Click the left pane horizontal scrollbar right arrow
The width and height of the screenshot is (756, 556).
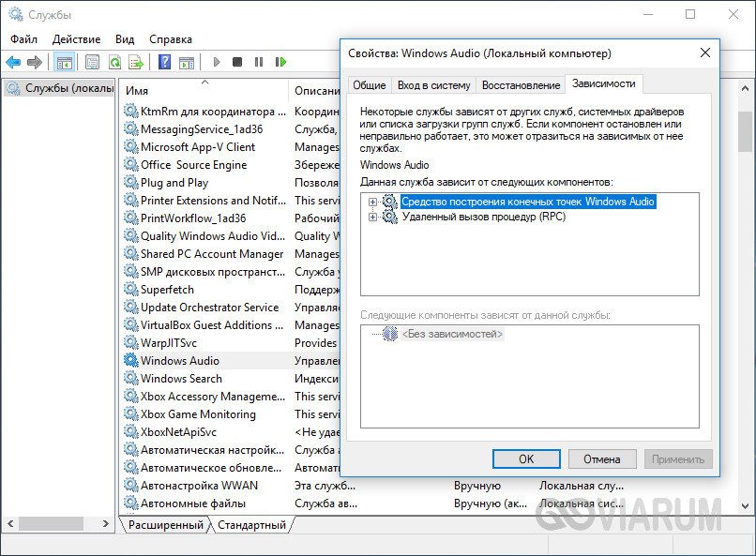[106, 523]
